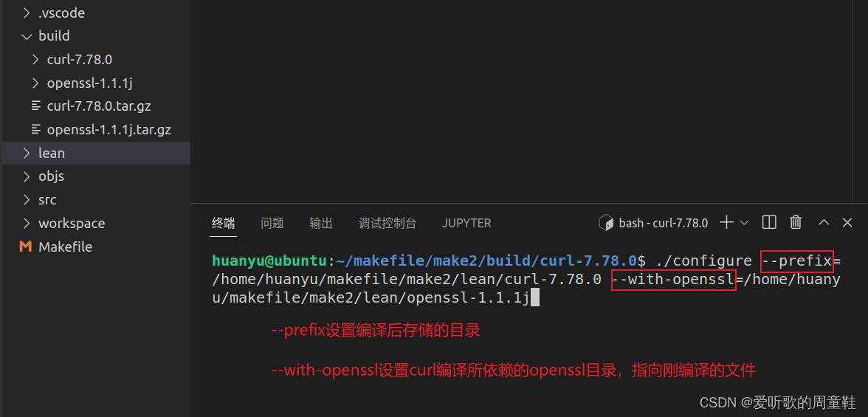Screen dimensions: 868x417
Task: Maximize the panel with up chevron
Action: (824, 223)
